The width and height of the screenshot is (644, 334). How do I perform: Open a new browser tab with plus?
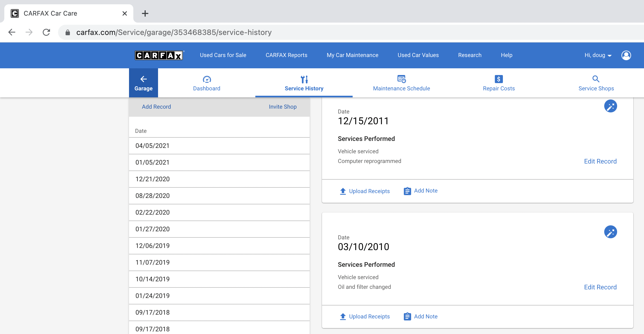point(145,13)
